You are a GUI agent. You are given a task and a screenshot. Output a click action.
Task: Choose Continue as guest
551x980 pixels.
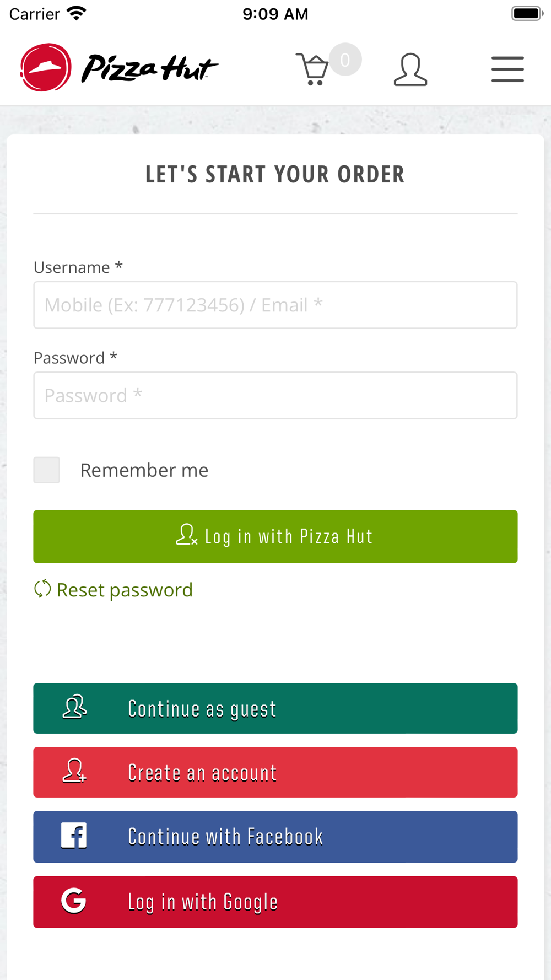click(275, 708)
